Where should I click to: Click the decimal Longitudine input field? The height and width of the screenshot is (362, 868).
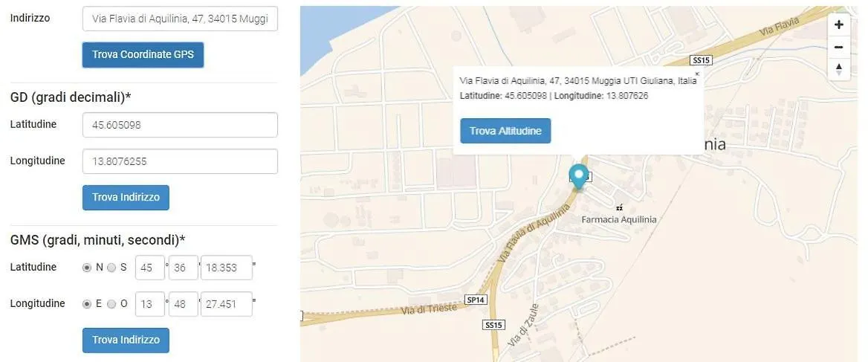(180, 161)
